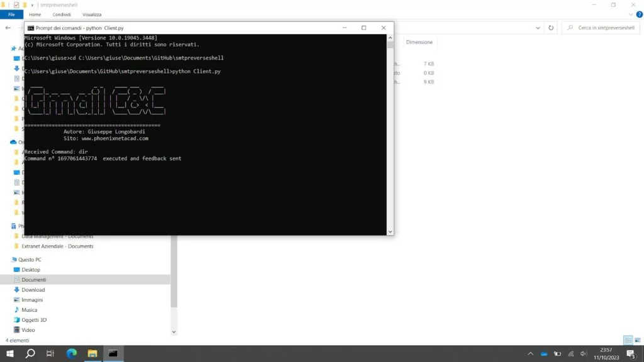
Task: Open the Visualizza ribbon tab
Action: pos(92,14)
